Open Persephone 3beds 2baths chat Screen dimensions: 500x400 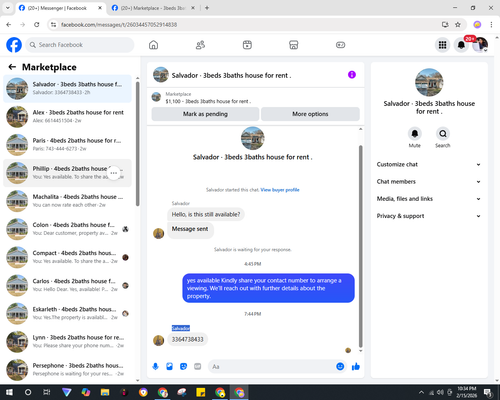(67, 370)
